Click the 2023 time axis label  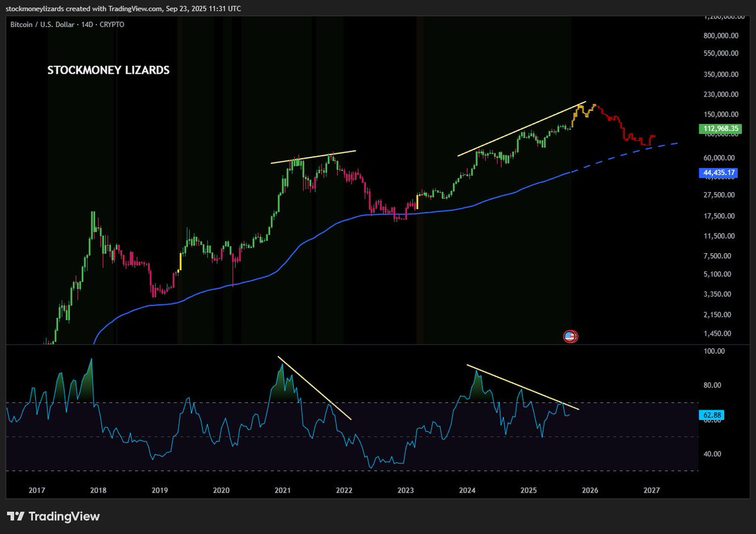406,490
